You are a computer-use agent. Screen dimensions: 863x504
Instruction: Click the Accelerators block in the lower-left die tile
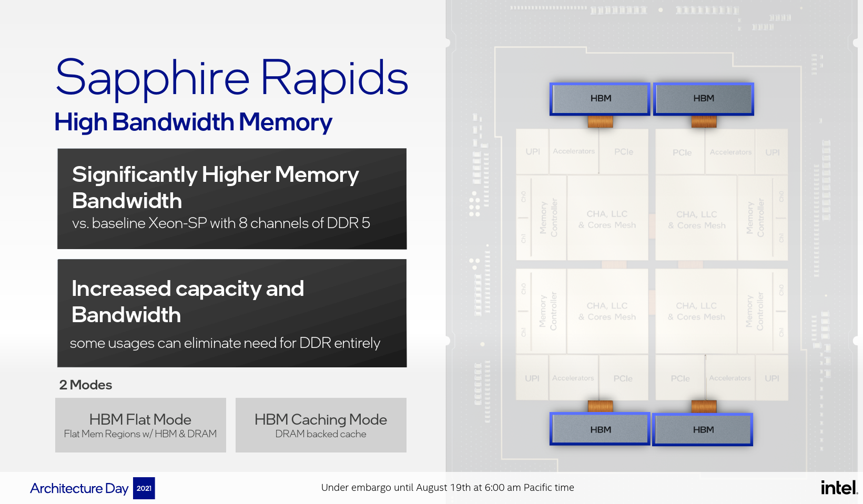click(x=573, y=378)
